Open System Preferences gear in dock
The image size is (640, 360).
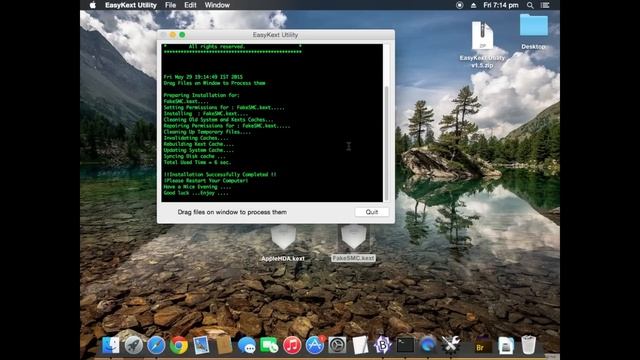tap(337, 345)
